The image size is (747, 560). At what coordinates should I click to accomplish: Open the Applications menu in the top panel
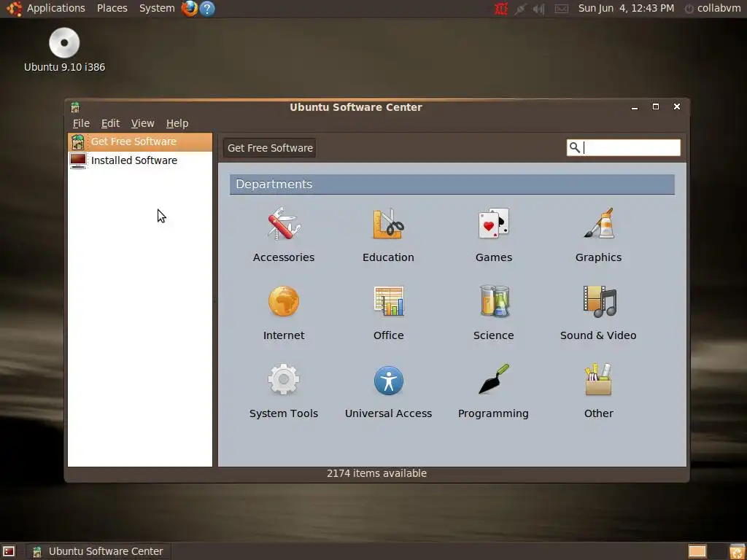[55, 8]
